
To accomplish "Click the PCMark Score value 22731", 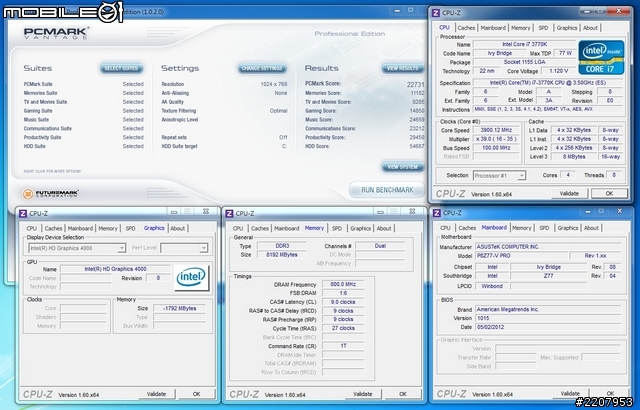I will (x=416, y=84).
